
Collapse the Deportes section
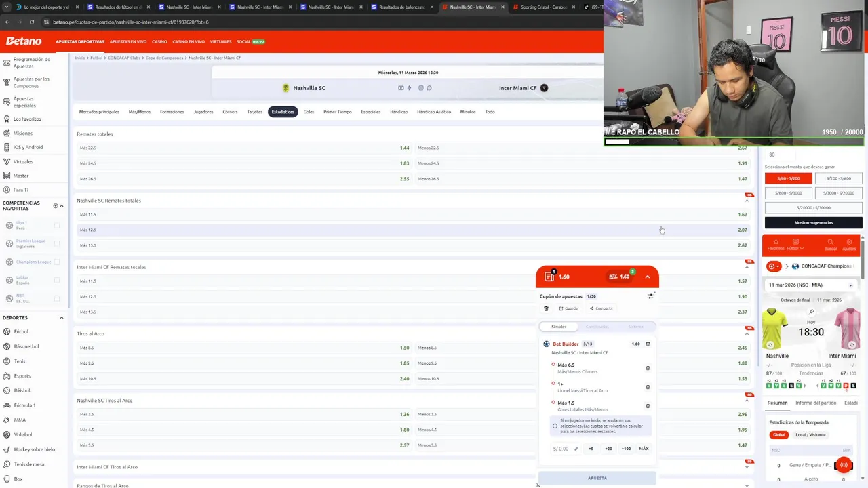click(62, 317)
